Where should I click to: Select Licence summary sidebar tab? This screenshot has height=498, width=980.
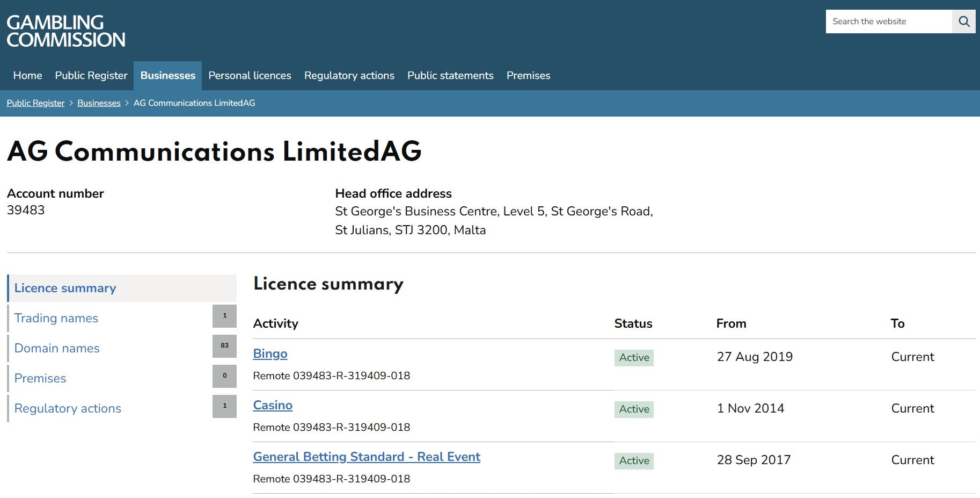(x=65, y=288)
